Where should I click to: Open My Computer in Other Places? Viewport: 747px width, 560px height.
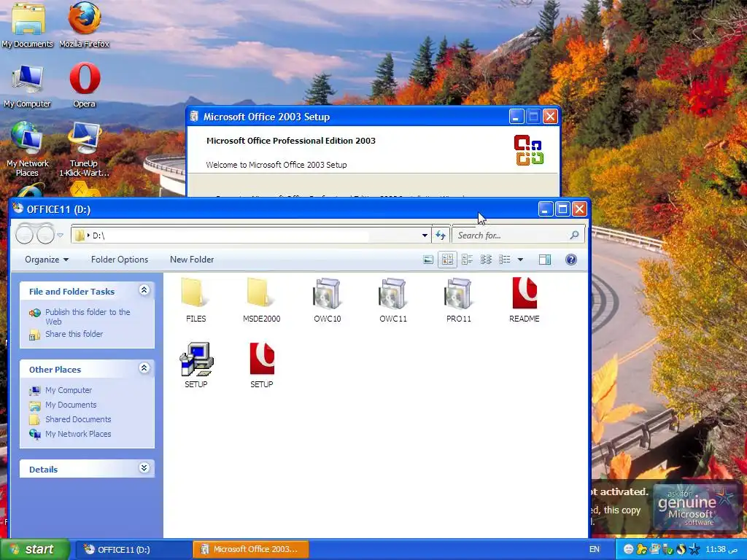(x=69, y=390)
